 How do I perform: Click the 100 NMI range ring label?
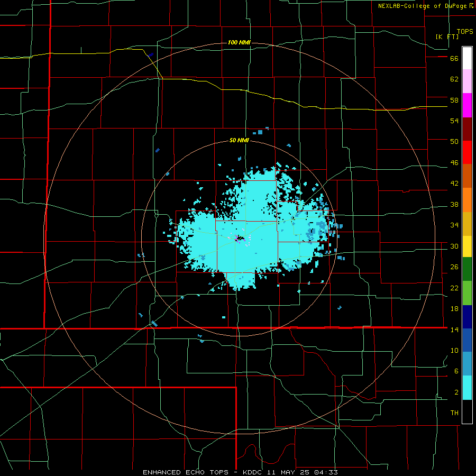[239, 42]
